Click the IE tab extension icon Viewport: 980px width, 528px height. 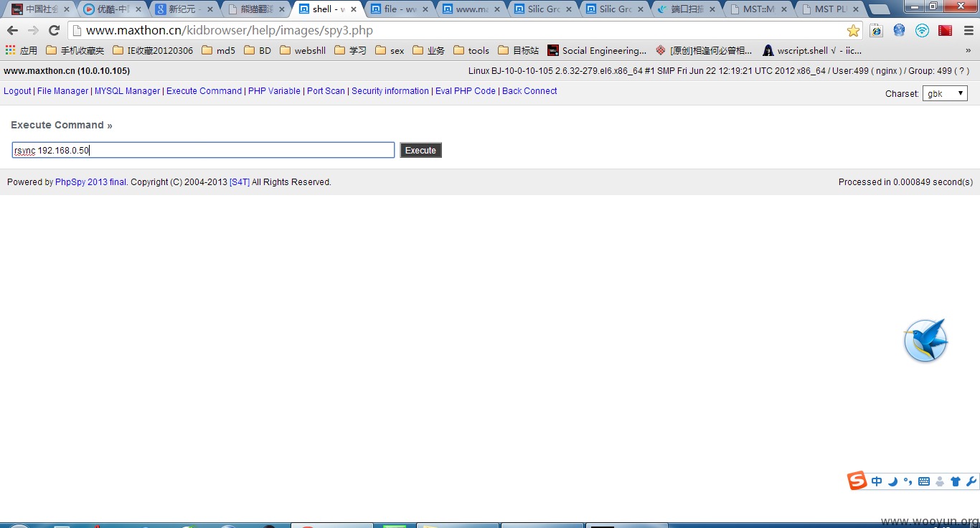pyautogui.click(x=876, y=30)
